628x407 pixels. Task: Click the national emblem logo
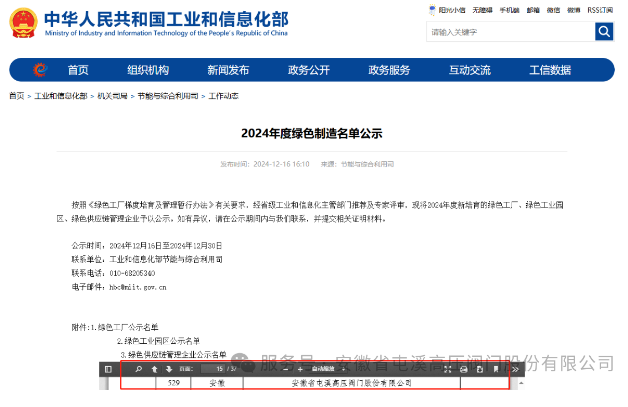pos(23,23)
